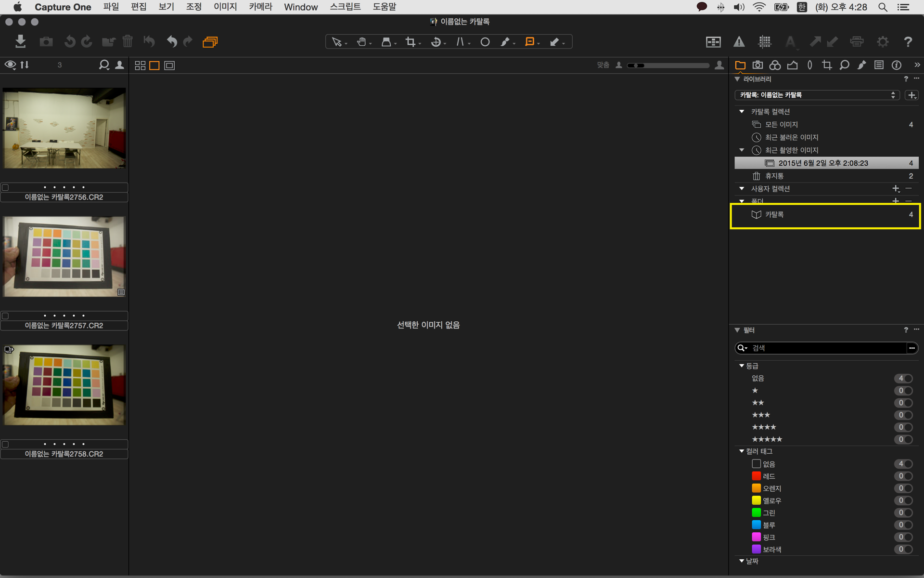
Task: Select the crop tool in toolbar
Action: (x=411, y=42)
